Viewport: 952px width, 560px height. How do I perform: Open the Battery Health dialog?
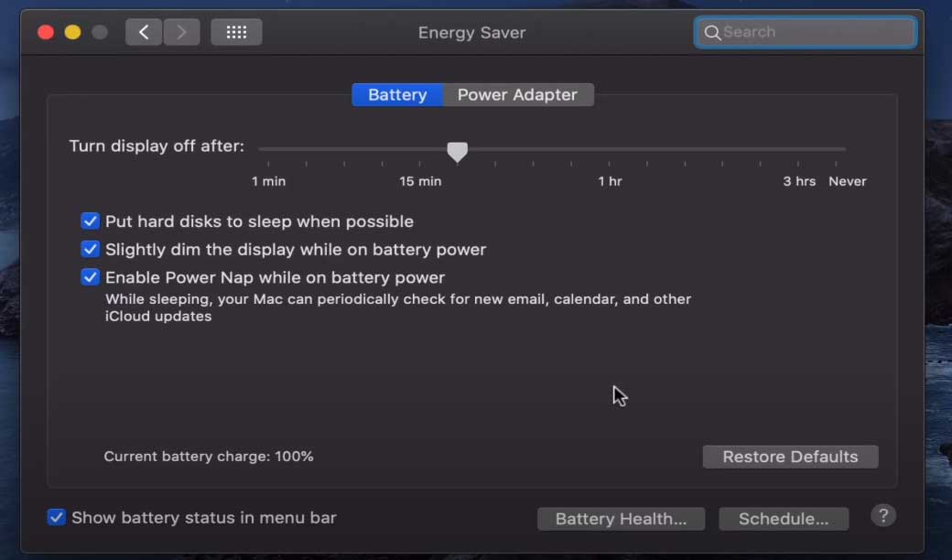(x=621, y=519)
